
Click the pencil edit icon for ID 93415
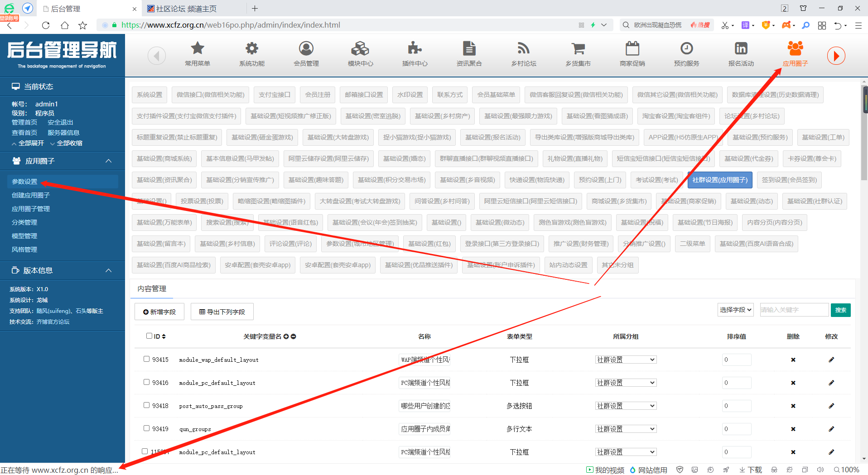click(x=831, y=360)
